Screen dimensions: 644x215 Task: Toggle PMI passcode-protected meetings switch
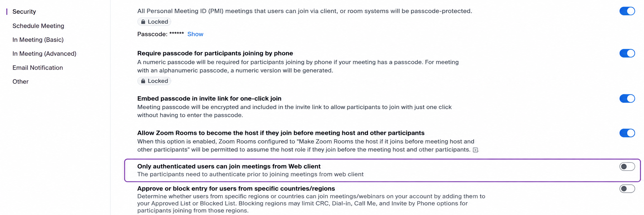pyautogui.click(x=627, y=11)
